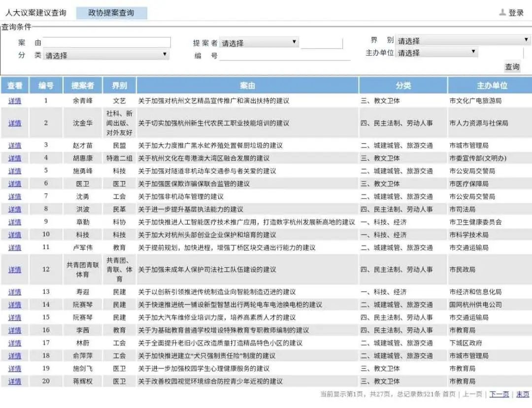Click the 上一页 previous page link

472,394
